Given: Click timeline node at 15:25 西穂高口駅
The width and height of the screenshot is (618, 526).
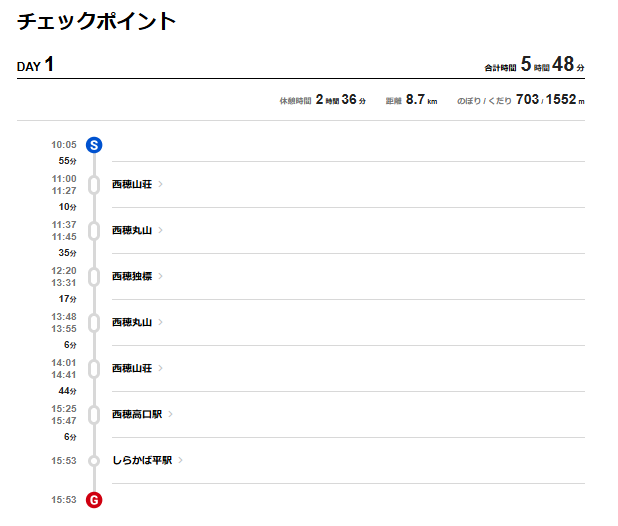Looking at the screenshot, I should click(x=94, y=414).
